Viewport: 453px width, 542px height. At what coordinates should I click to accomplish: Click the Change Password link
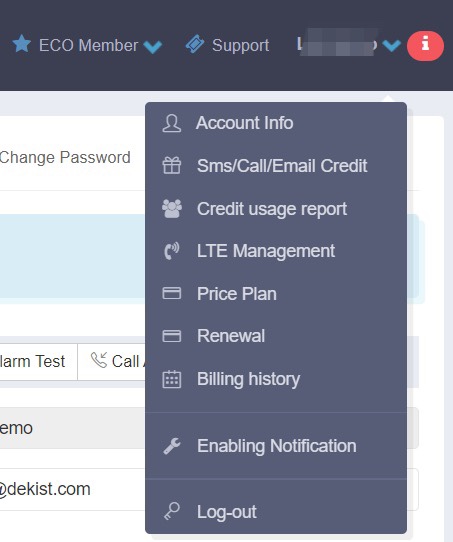(65, 158)
